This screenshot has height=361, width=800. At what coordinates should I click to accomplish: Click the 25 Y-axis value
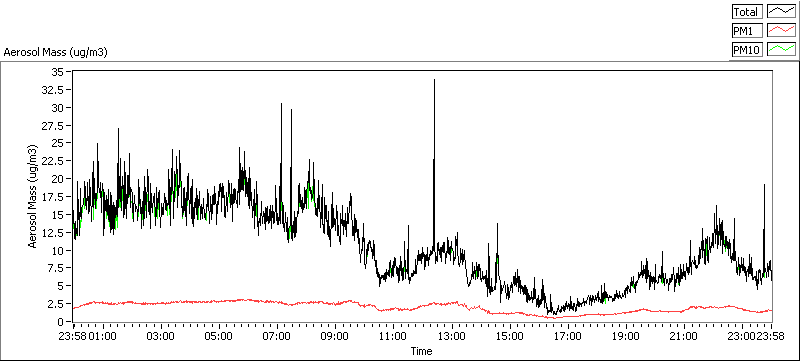tap(58, 143)
